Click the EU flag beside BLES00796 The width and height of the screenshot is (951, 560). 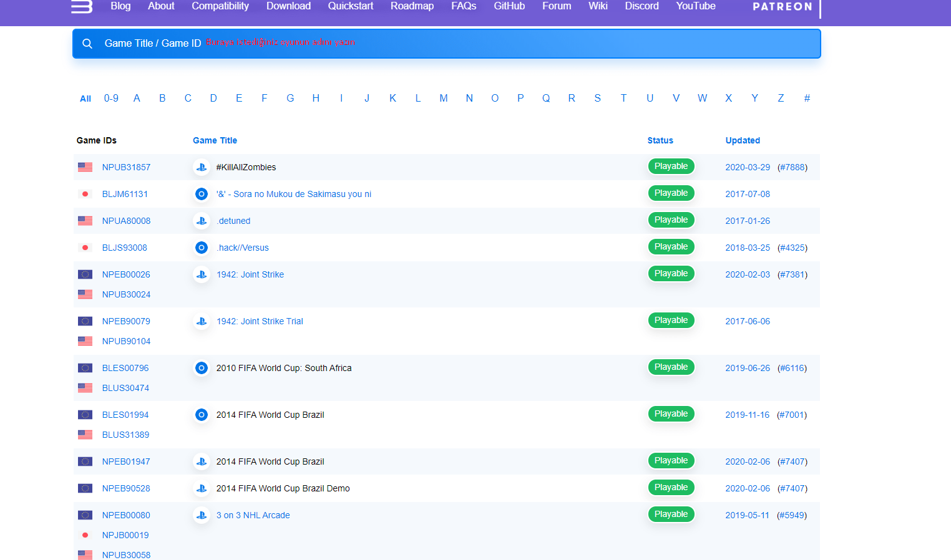85,368
